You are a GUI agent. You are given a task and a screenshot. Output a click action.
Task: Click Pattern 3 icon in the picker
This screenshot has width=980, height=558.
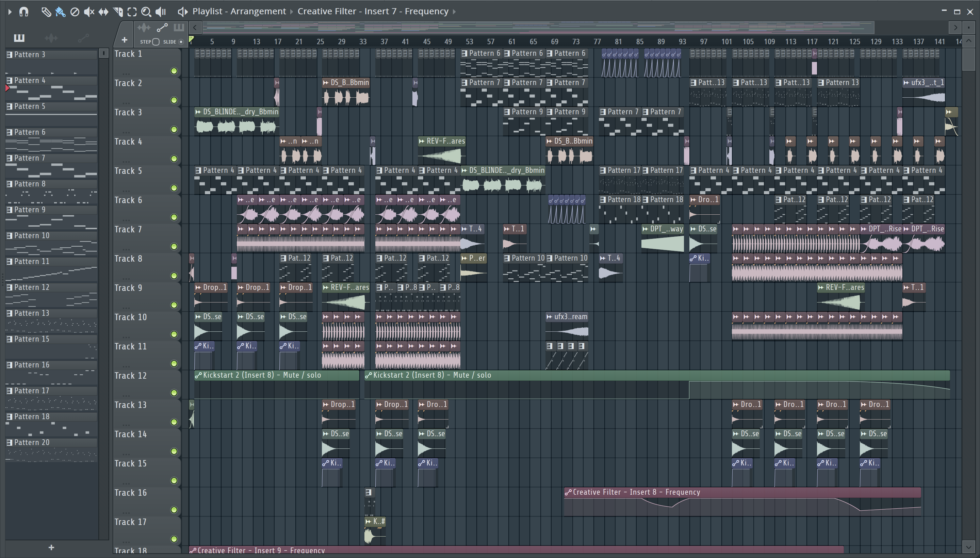[x=10, y=55]
